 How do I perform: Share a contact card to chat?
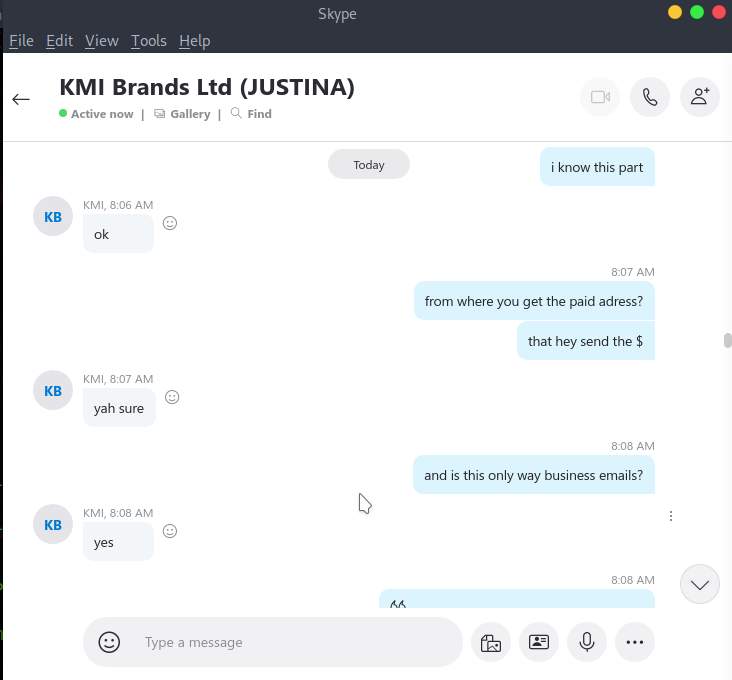539,642
